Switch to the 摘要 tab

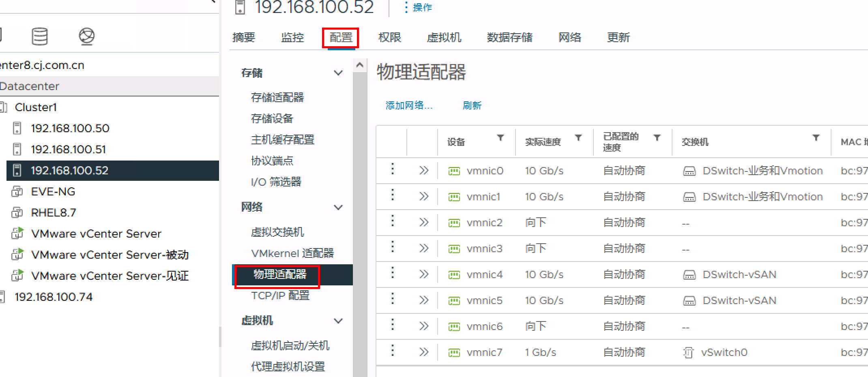(244, 37)
